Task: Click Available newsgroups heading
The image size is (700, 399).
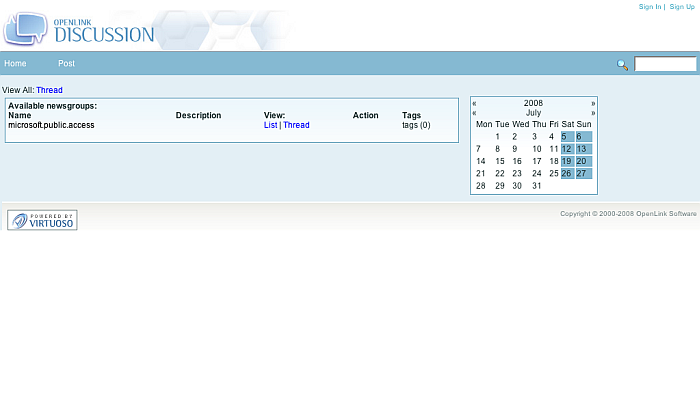Action: click(x=53, y=106)
